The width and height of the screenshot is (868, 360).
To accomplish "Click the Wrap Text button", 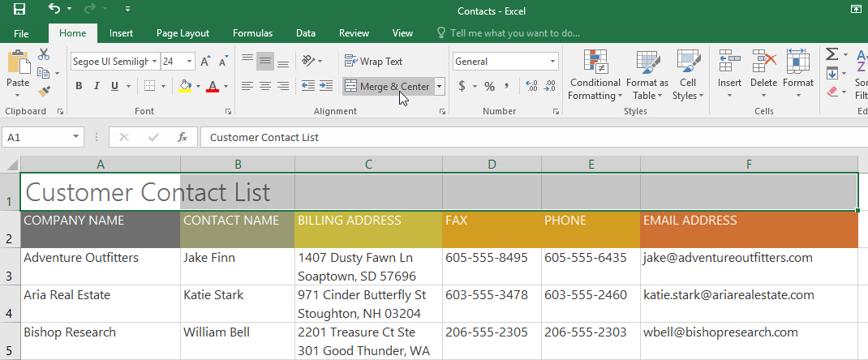I will [x=373, y=62].
